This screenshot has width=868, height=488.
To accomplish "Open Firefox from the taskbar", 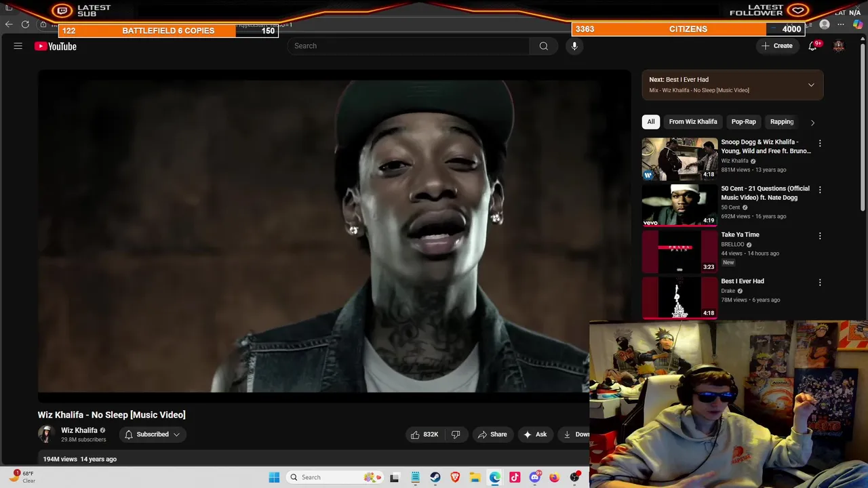I will point(555,477).
